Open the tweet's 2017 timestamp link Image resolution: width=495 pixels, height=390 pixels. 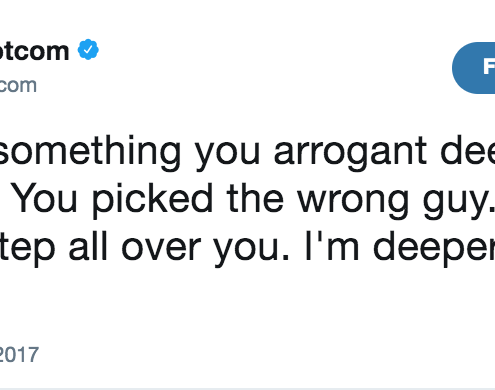[x=19, y=354]
